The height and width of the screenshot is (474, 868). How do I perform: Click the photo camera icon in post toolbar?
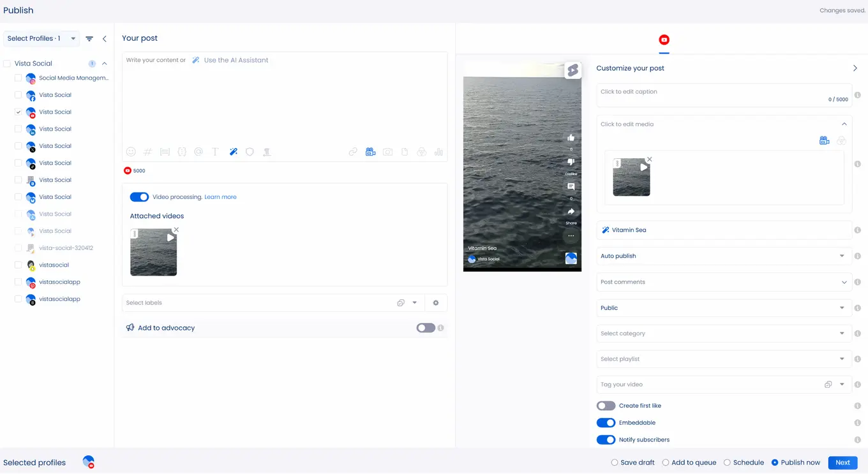coord(387,152)
